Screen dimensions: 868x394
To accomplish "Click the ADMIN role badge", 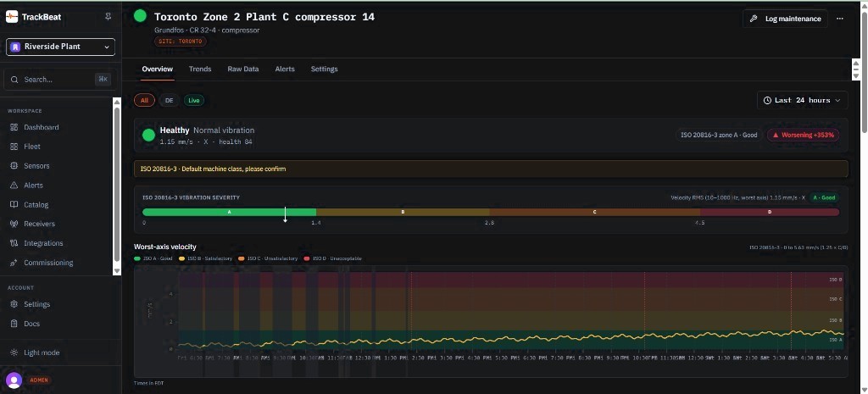I will point(39,380).
